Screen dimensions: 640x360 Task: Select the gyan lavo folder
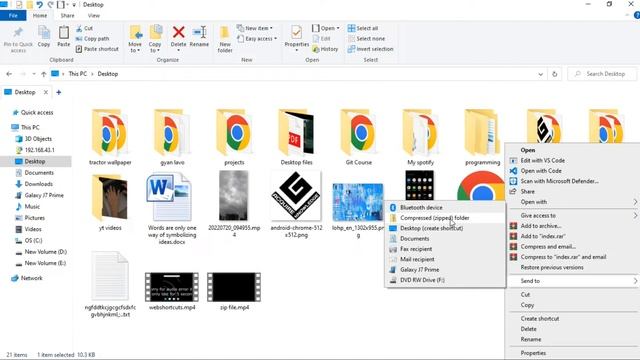coord(172,137)
